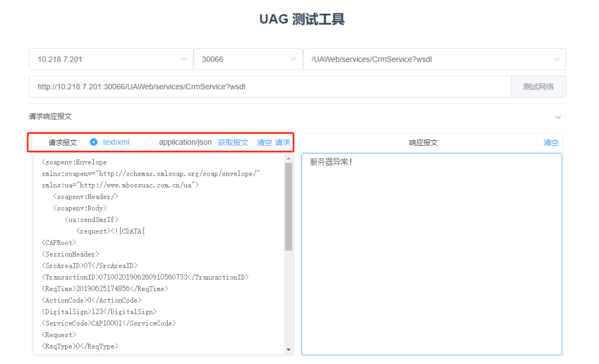Click the request scrollbar up arrow
Screen dimensions: 599x364
click(x=288, y=158)
